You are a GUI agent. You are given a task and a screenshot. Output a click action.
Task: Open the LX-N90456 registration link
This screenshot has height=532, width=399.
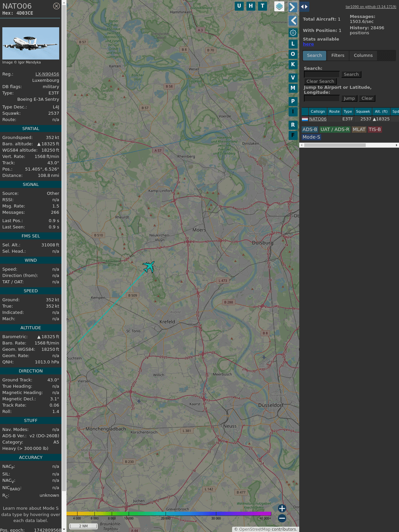47,74
